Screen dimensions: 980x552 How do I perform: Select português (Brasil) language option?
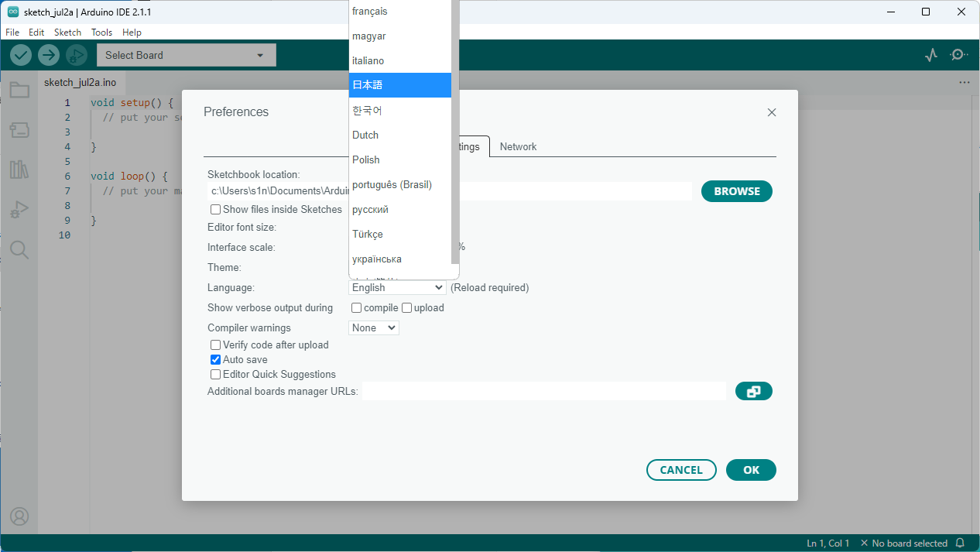[400, 185]
